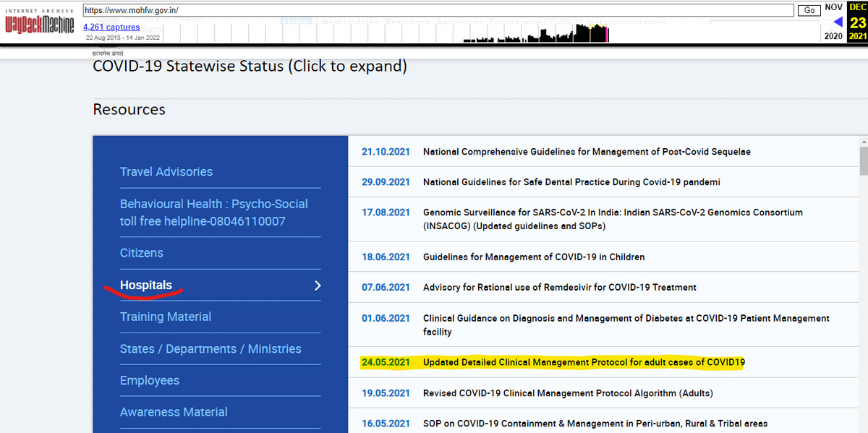Open Updated Detailed Clinical Management Protocol link

click(584, 362)
